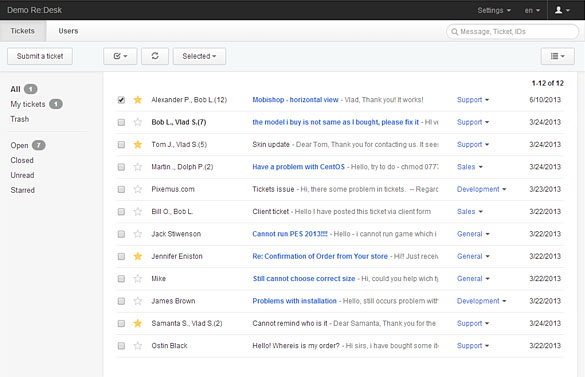The image size is (585, 377).
Task: Check the Tom J., Vlad S. ticket checkbox
Action: (x=121, y=144)
